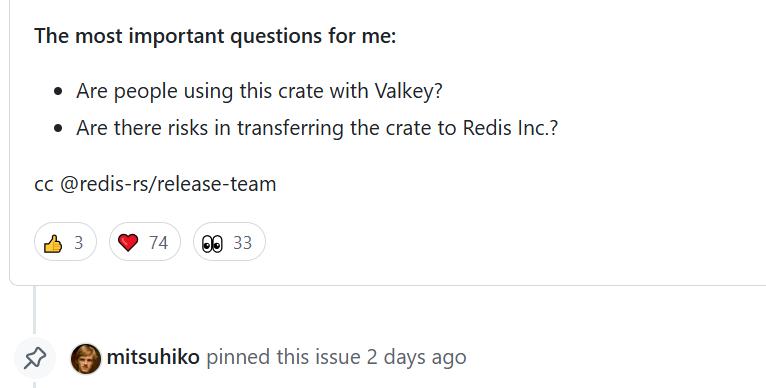
Task: Open the mitsuhiko username profile link
Action: pyautogui.click(x=153, y=357)
